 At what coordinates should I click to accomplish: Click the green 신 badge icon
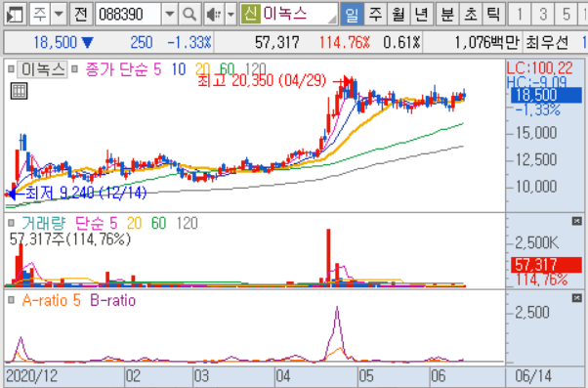pos(250,15)
